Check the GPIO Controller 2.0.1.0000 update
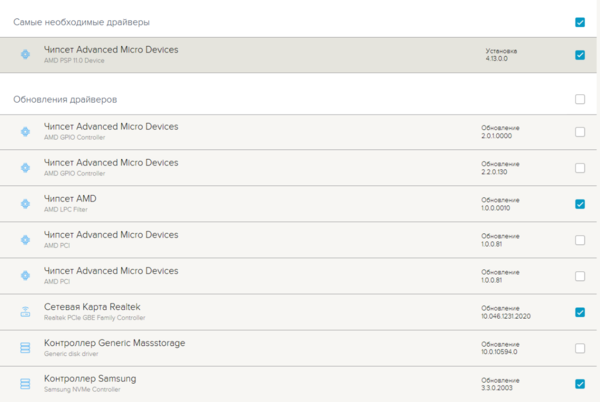Viewport: 600px width, 402px height. point(580,132)
